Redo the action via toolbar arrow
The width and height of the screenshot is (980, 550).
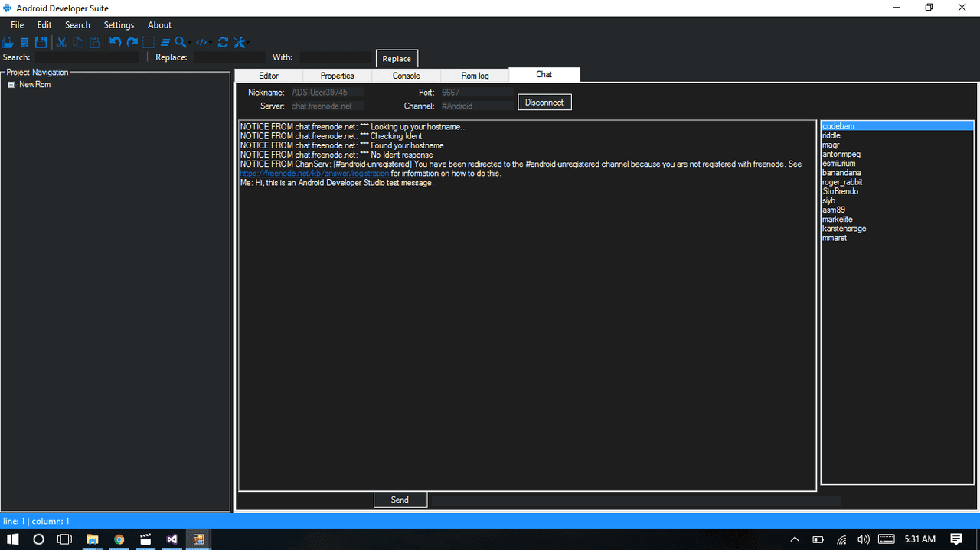click(x=132, y=42)
